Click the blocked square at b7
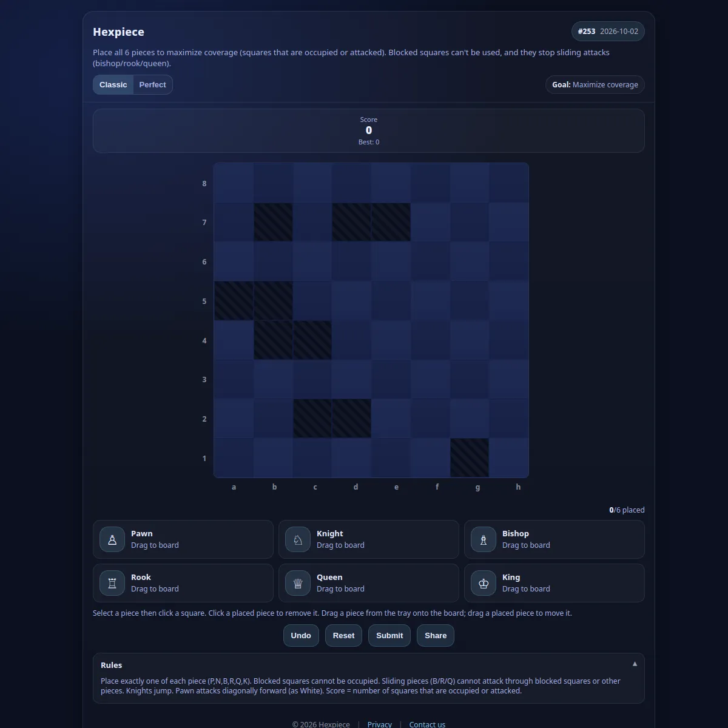This screenshot has height=728, width=728. tap(273, 222)
